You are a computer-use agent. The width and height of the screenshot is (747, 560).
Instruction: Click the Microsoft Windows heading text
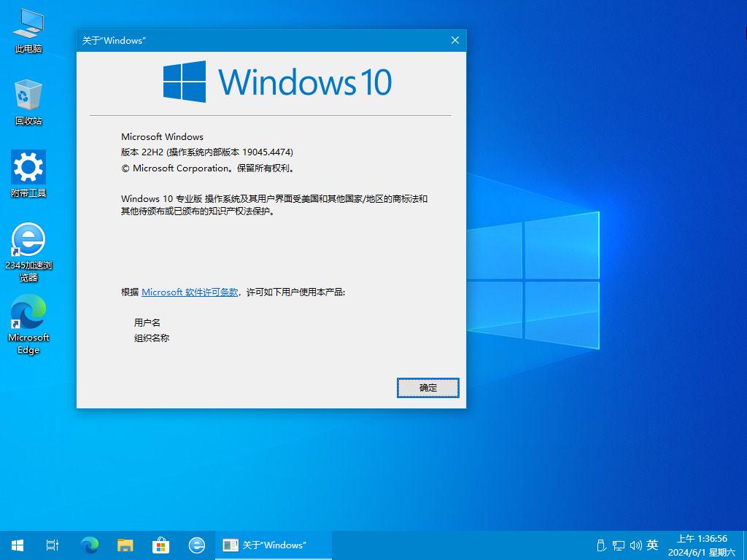[162, 136]
